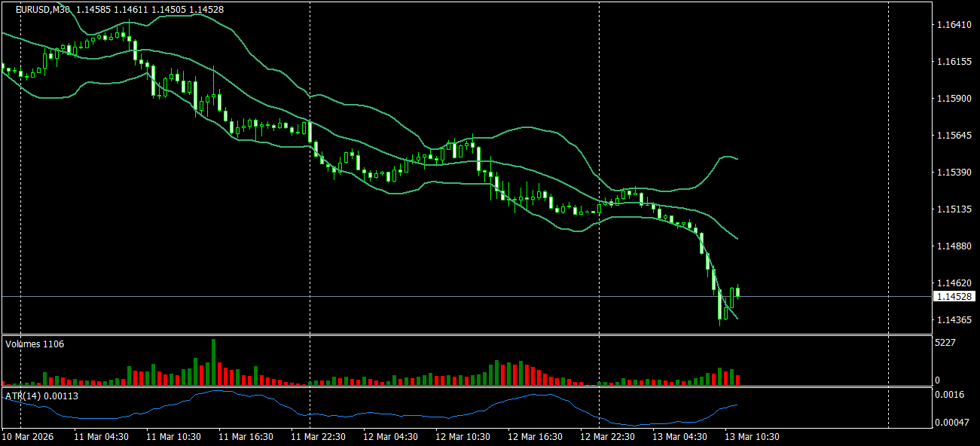This screenshot has width=980, height=446.
Task: Click the 1.15645 price level label
Action: tap(954, 136)
